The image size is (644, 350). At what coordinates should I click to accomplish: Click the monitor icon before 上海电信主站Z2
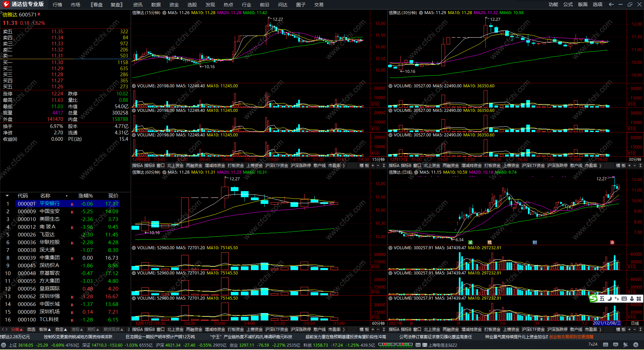pos(425,345)
